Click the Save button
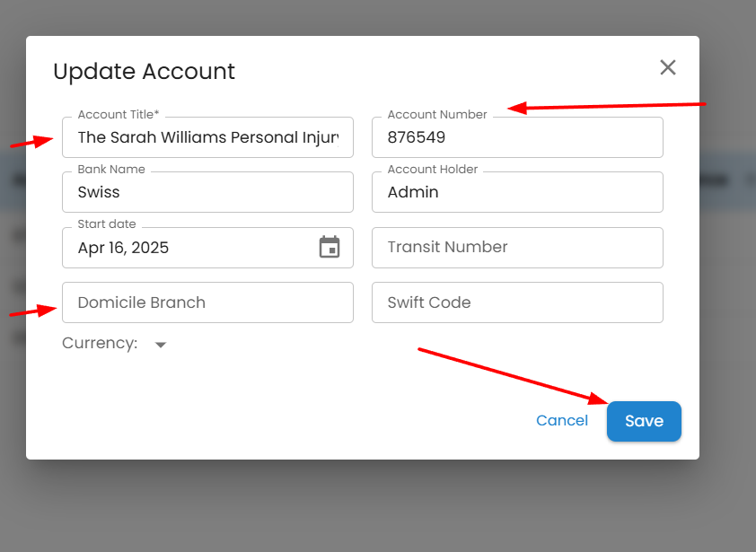 click(644, 421)
